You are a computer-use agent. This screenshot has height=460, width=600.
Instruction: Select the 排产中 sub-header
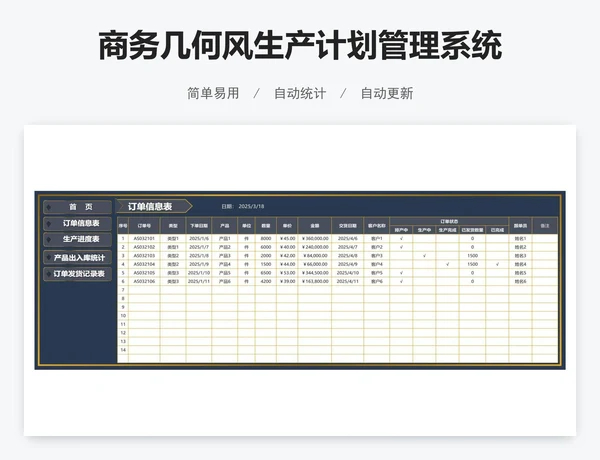[x=401, y=230]
